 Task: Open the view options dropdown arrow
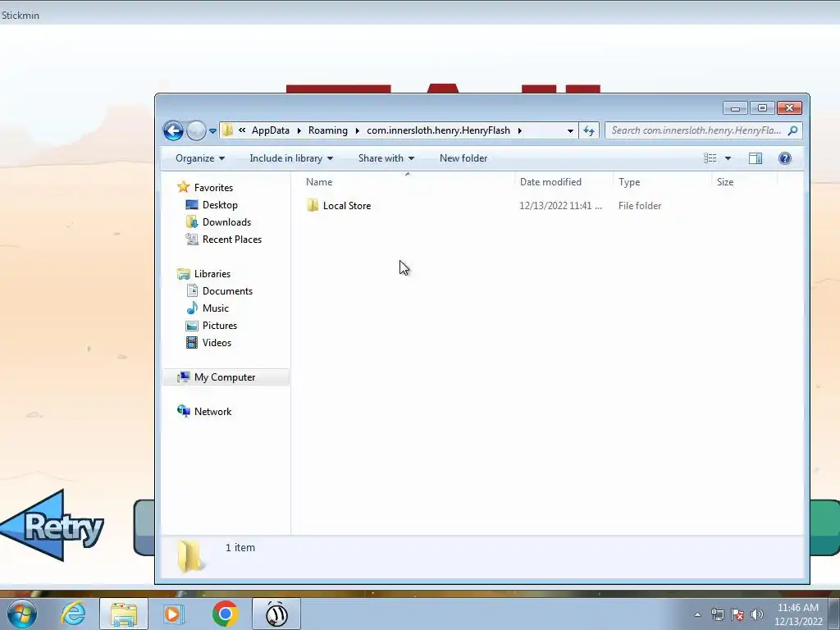[x=728, y=158]
